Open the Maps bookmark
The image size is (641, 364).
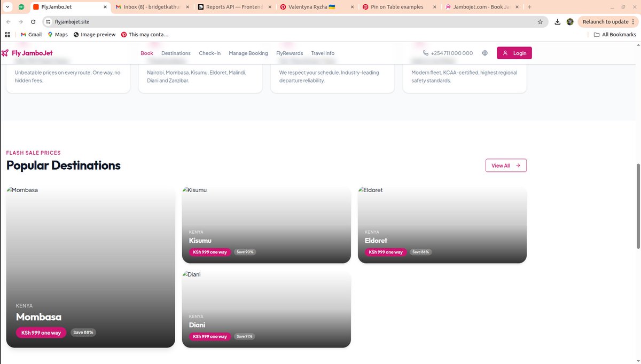[58, 35]
